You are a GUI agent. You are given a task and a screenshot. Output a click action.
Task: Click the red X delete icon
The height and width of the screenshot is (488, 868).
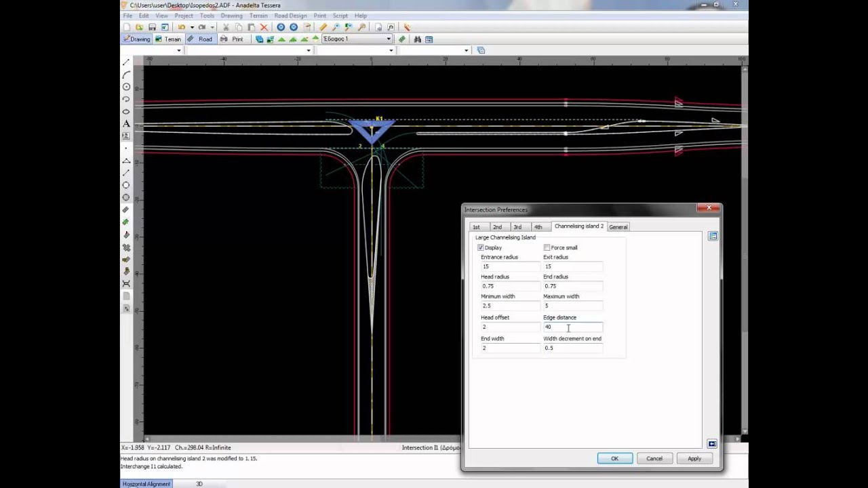pyautogui.click(x=264, y=27)
